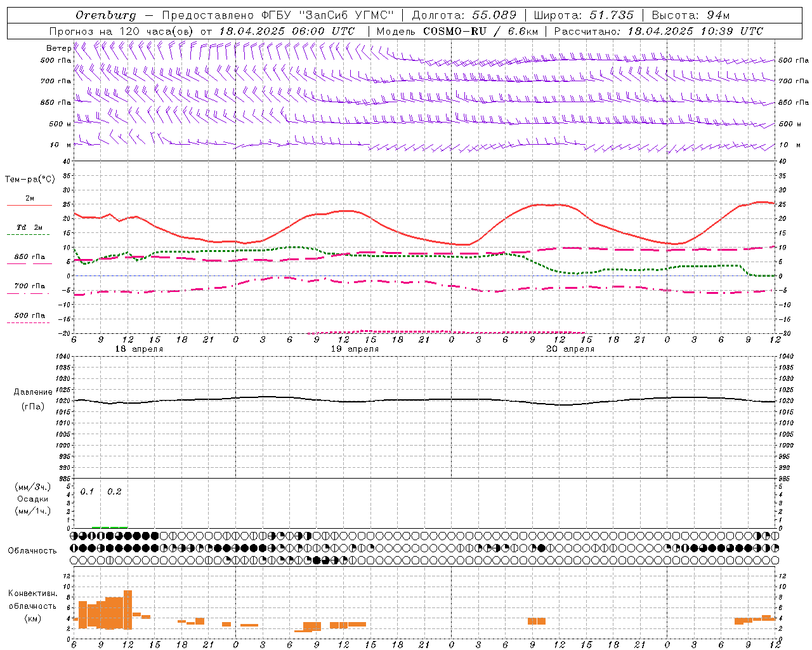Click the "(мм/3ч.)" precipitation unit label

tap(33, 487)
